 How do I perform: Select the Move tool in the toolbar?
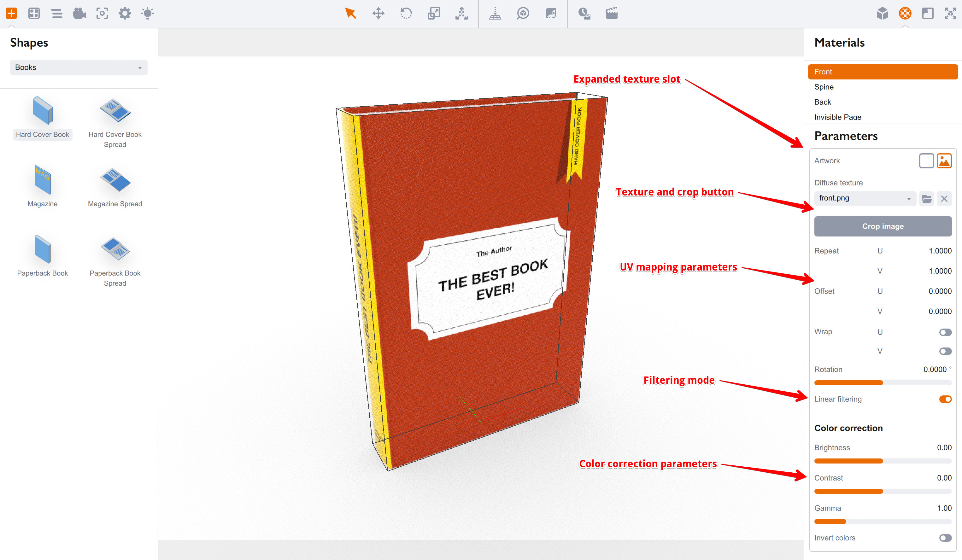click(378, 13)
